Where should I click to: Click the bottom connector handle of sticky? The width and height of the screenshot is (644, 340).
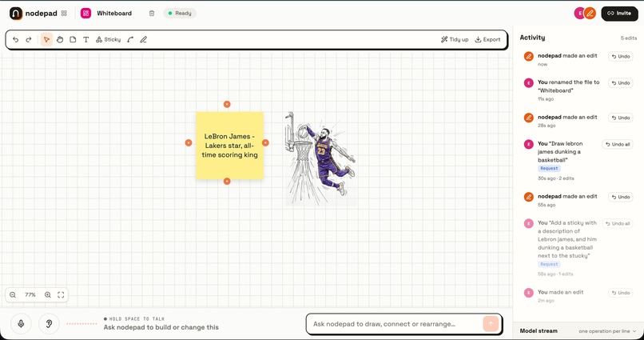227,182
